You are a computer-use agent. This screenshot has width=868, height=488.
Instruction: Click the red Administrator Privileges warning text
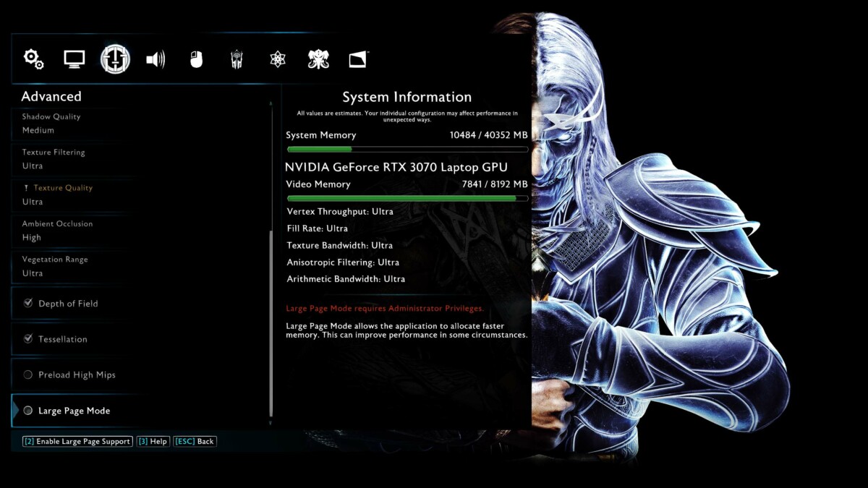point(385,309)
